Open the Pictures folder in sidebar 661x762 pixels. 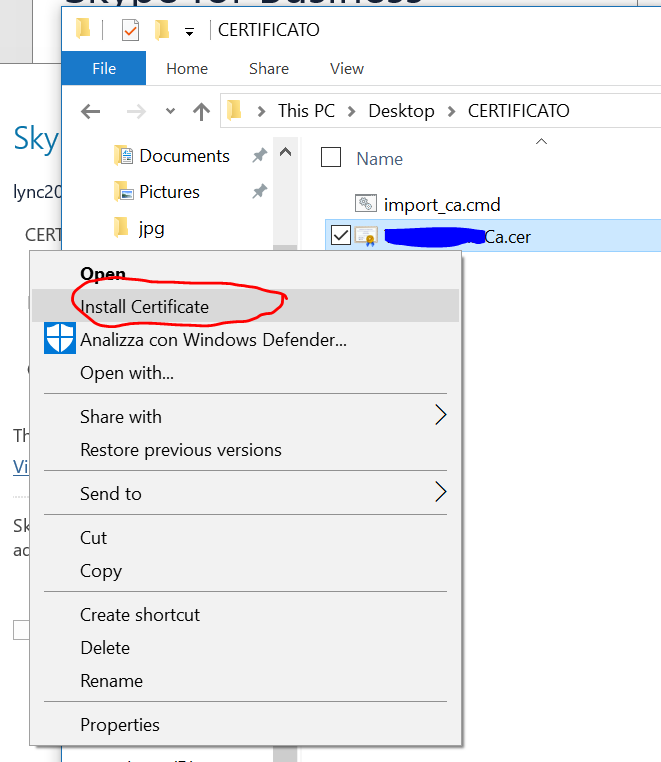pos(169,192)
